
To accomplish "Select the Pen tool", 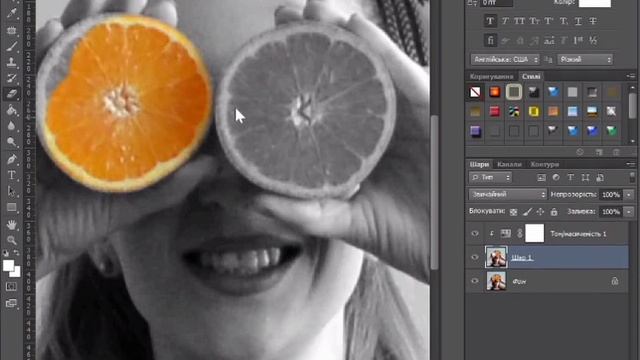I will (11, 158).
